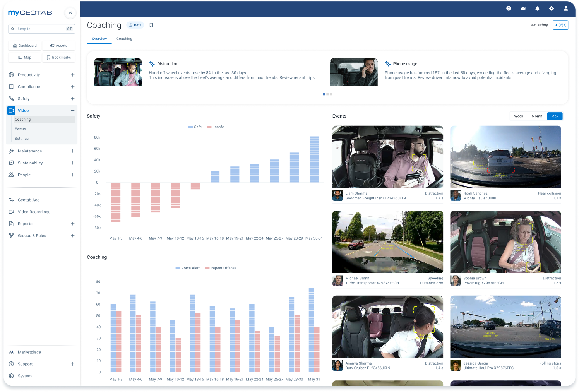
Task: Toggle the Safe legend in the Safety chart
Action: (195, 127)
